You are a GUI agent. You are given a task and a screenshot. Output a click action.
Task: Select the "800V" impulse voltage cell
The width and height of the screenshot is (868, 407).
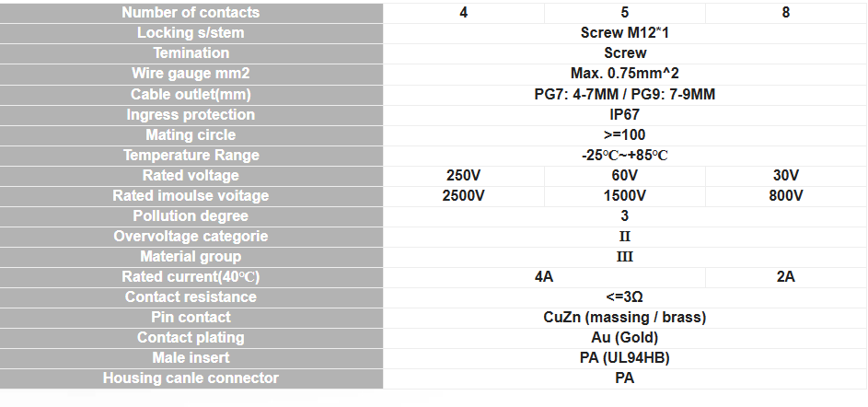pos(785,196)
